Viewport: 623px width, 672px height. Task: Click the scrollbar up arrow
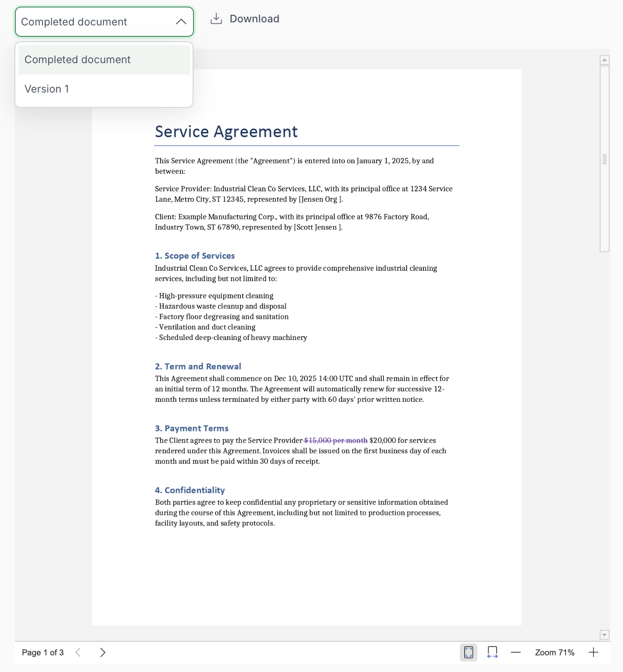(x=605, y=60)
